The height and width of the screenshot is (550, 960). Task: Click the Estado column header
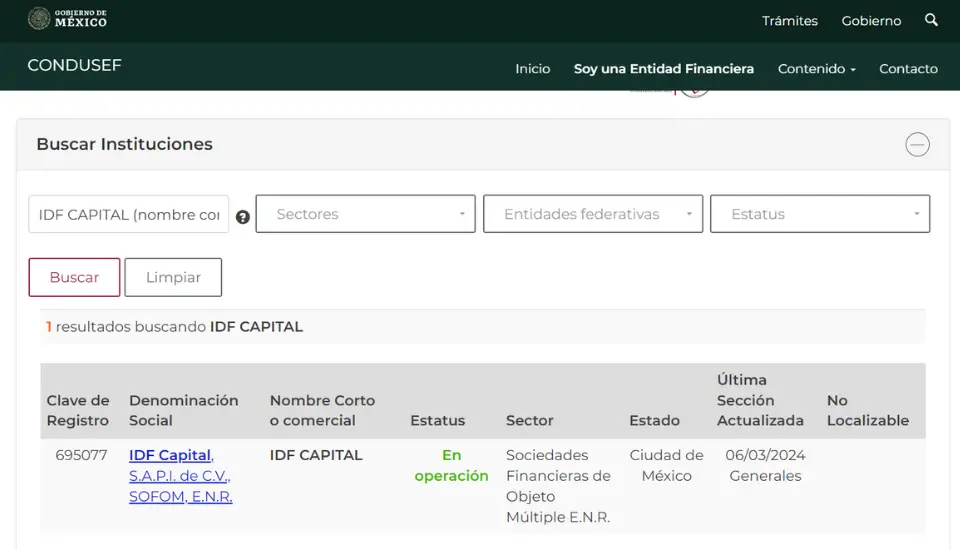coord(654,421)
